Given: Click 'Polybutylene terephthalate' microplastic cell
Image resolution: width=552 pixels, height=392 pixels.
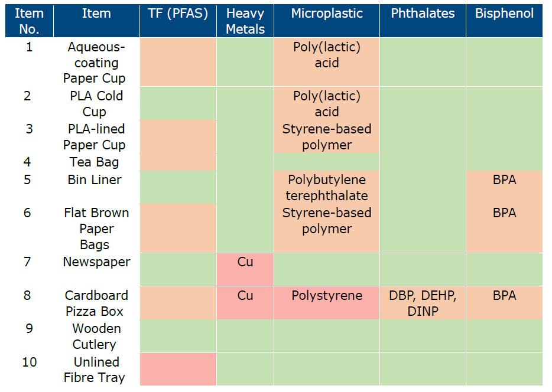Looking at the screenshot, I should (327, 188).
